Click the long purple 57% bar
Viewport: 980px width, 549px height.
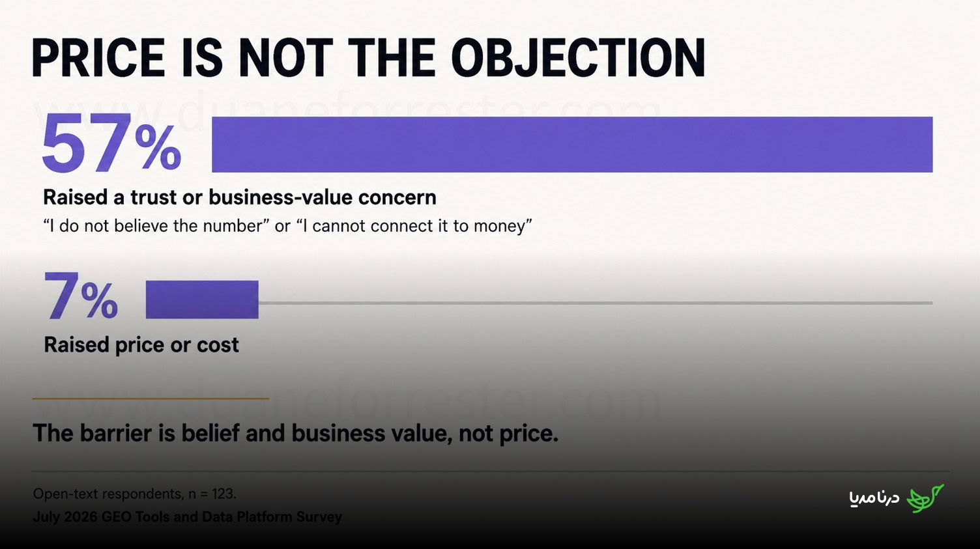coord(572,145)
